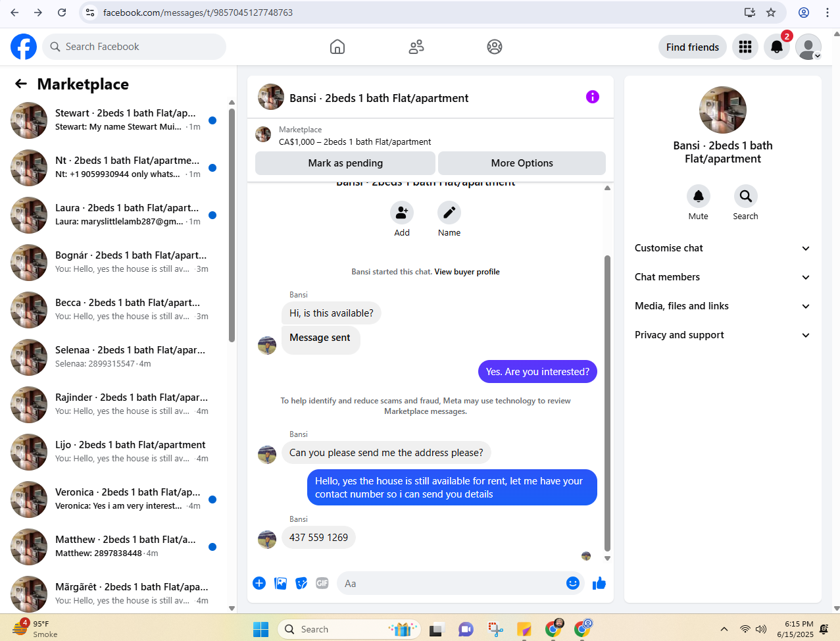Reload the page
Screen dimensions: 840x641
[62, 13]
